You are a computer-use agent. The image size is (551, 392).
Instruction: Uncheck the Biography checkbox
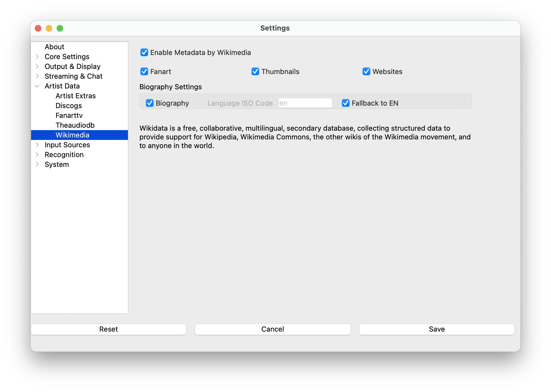pos(150,103)
